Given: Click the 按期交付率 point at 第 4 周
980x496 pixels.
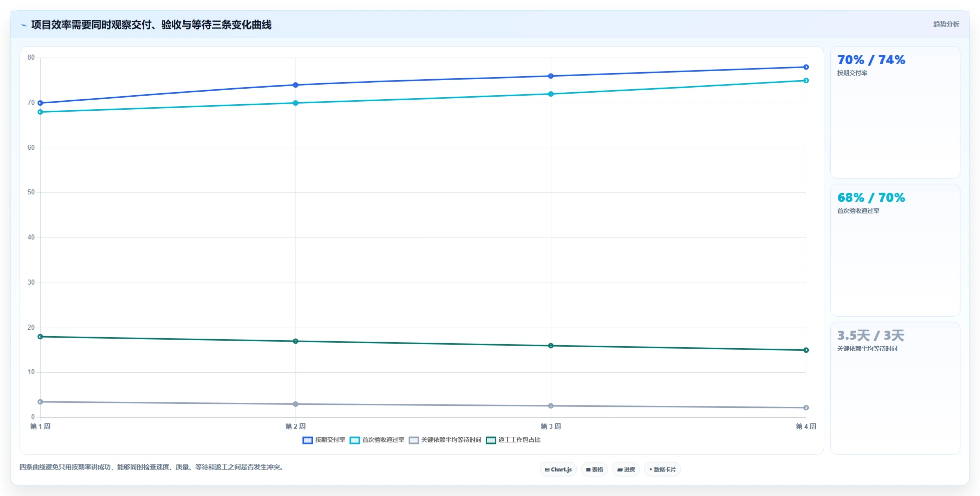Looking at the screenshot, I should pos(806,67).
